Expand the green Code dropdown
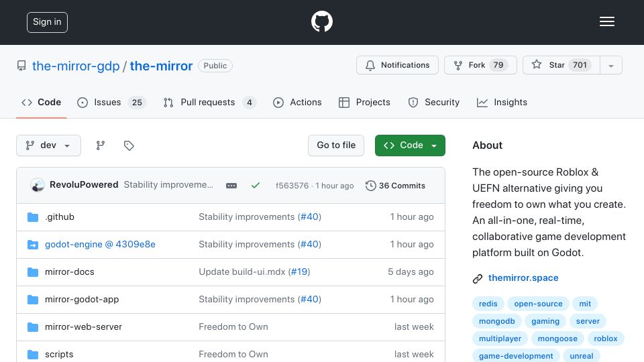Image resolution: width=644 pixels, height=362 pixels. click(410, 145)
